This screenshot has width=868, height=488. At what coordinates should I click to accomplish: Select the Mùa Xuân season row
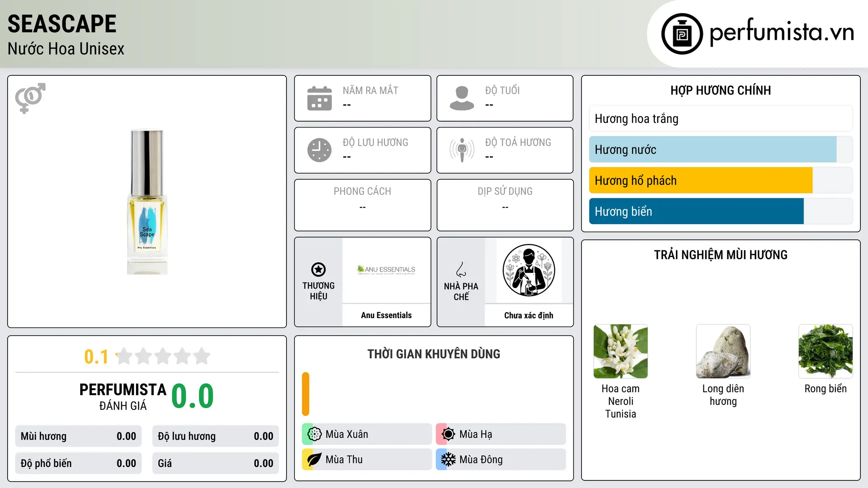coord(367,434)
